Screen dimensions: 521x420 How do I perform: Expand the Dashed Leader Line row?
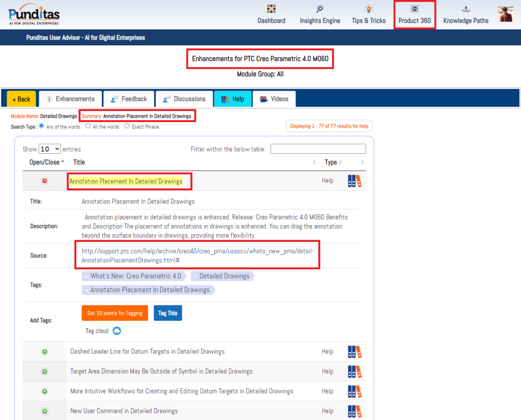[44, 352]
